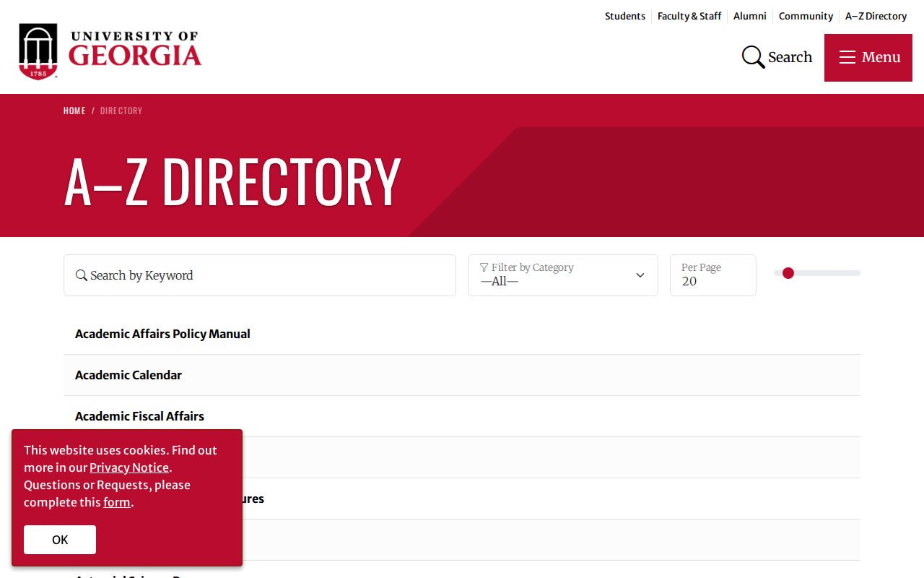The height and width of the screenshot is (578, 924).
Task: Go to the Students link
Action: tap(625, 16)
